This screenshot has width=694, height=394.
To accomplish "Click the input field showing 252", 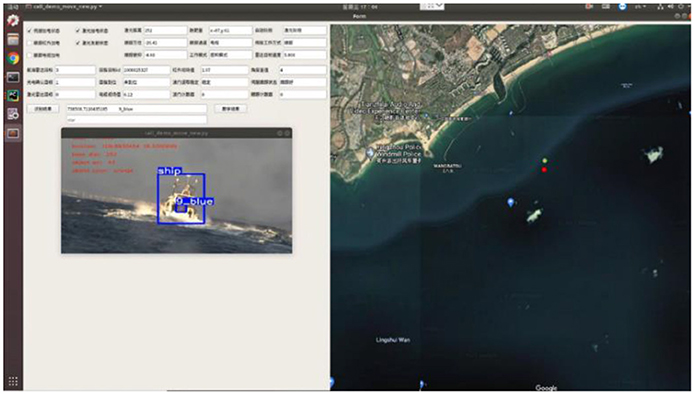I will pyautogui.click(x=166, y=31).
